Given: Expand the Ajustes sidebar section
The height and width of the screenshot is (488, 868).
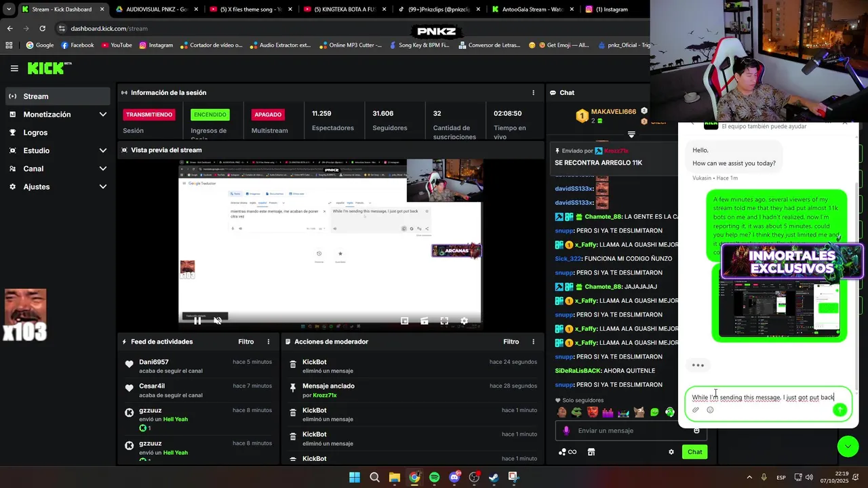Looking at the screenshot, I should [102, 186].
